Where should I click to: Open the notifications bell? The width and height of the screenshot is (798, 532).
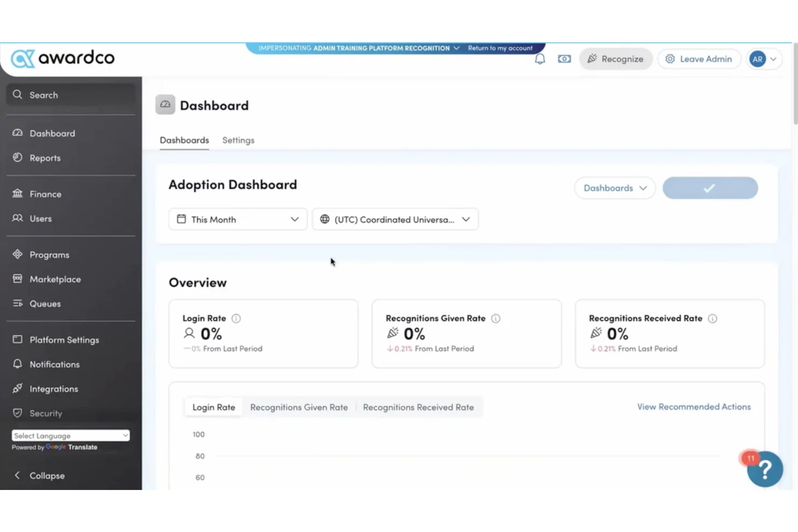pos(540,59)
